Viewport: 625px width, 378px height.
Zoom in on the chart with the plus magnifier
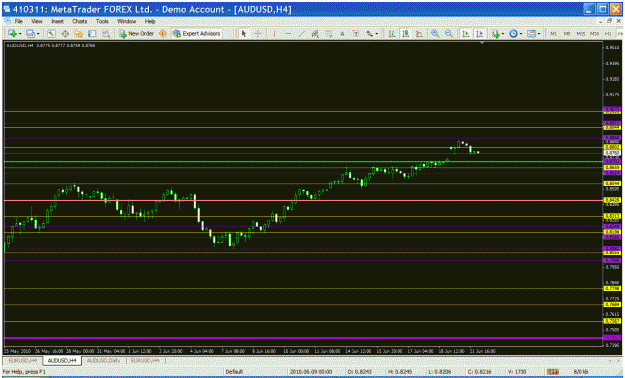435,34
